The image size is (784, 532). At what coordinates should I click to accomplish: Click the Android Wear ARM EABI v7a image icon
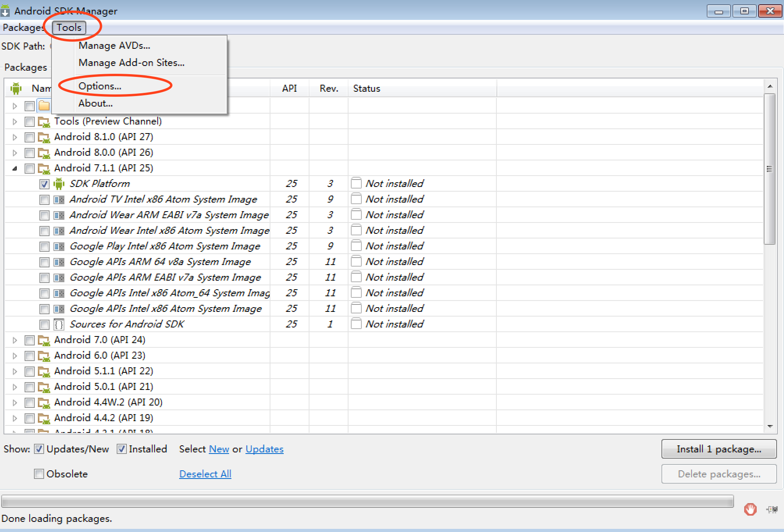(59, 215)
